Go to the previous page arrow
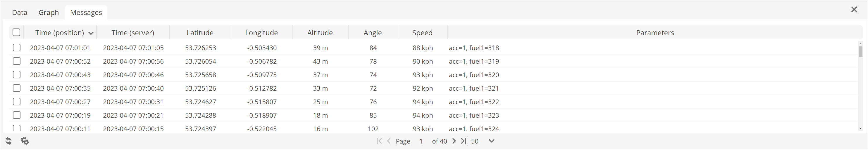 [x=388, y=141]
